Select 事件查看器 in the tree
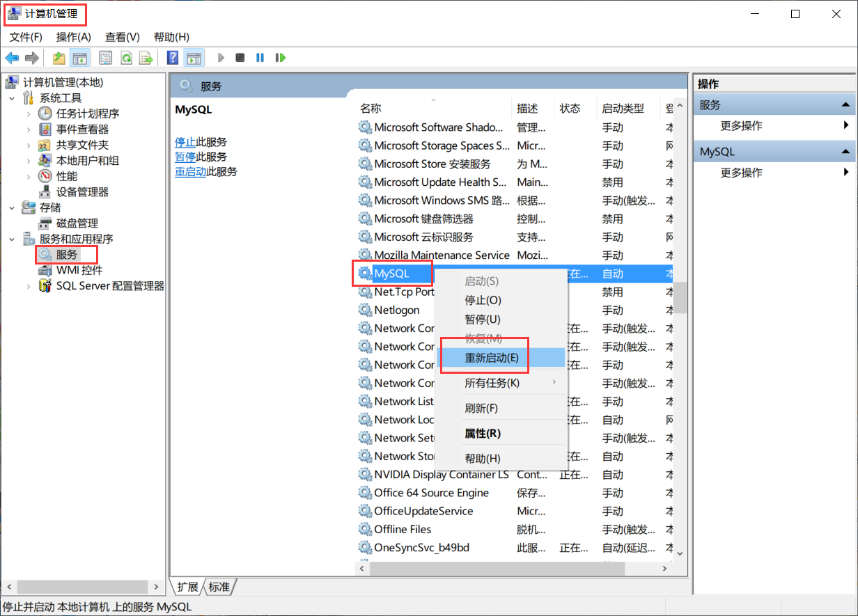The height and width of the screenshot is (616, 858). [x=82, y=129]
